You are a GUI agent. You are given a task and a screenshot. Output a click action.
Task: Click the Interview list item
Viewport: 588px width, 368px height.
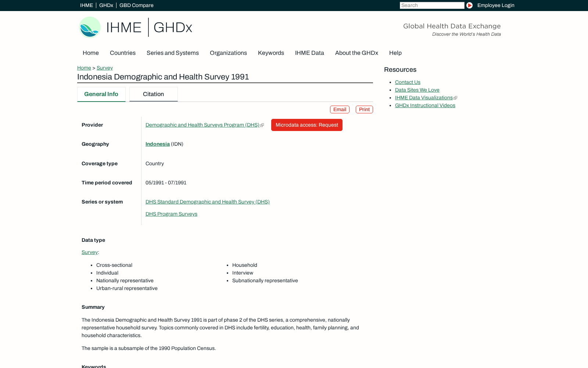click(243, 273)
